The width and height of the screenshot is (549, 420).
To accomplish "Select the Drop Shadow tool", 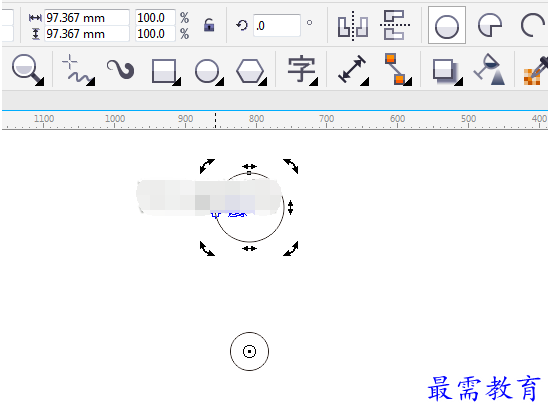I will [447, 72].
